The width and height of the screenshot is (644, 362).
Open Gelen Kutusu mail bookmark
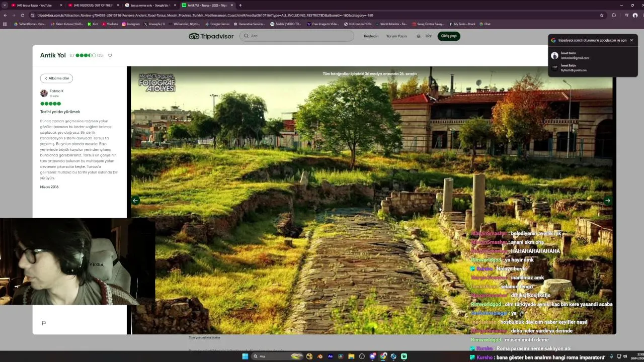[67, 24]
